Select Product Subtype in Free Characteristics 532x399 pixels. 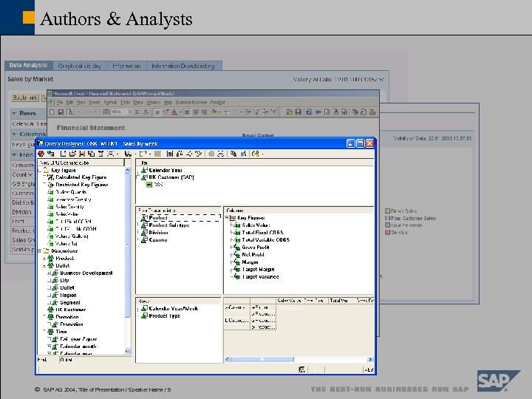pos(169,225)
